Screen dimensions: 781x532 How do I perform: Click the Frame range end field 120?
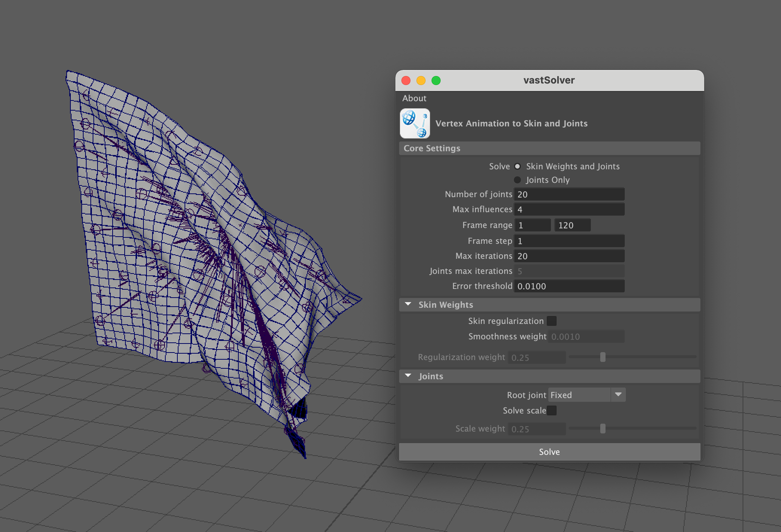pos(572,225)
